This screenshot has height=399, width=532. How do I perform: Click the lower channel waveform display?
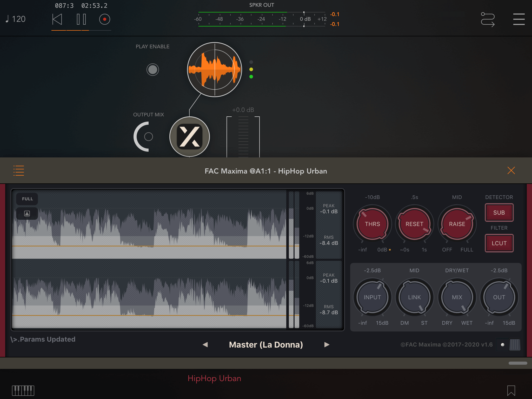point(149,294)
